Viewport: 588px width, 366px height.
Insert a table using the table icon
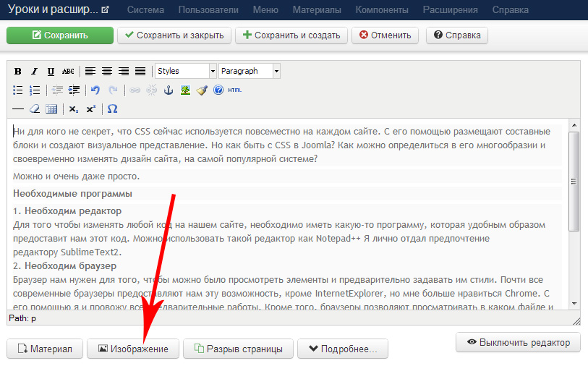tap(51, 109)
